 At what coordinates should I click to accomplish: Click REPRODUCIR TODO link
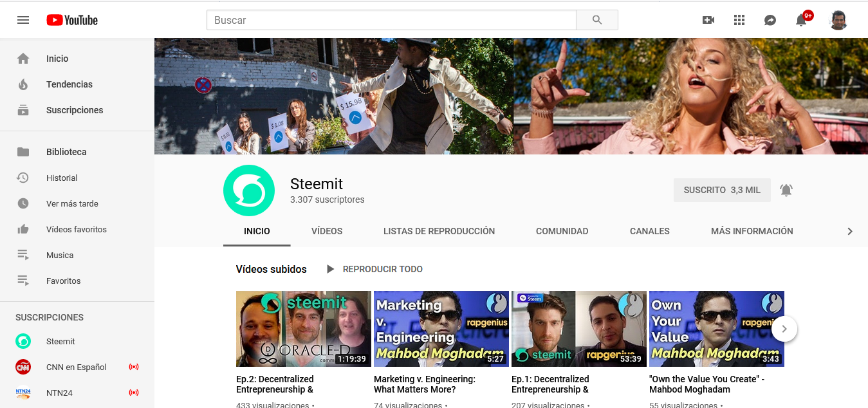[383, 269]
